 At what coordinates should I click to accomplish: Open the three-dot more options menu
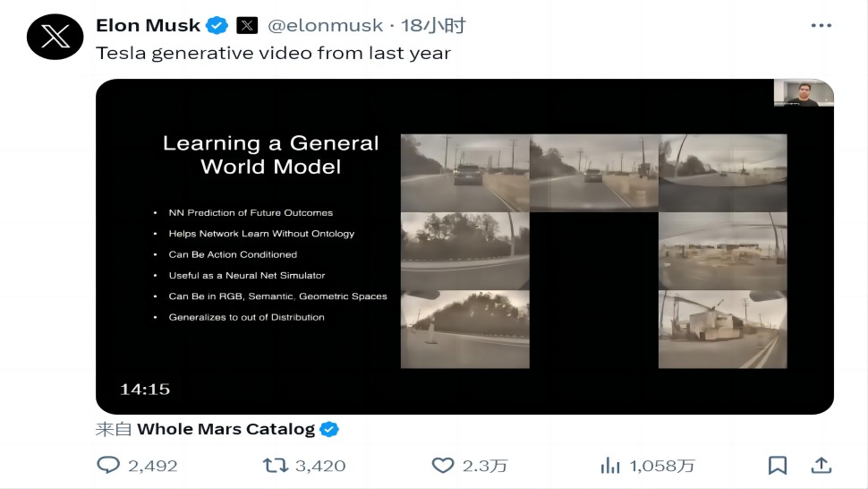(821, 26)
